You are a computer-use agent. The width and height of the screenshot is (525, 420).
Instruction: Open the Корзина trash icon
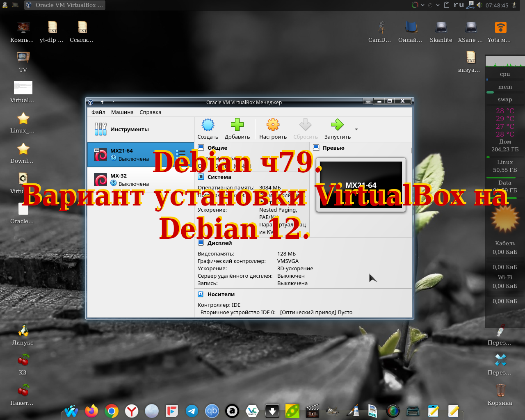(500, 395)
